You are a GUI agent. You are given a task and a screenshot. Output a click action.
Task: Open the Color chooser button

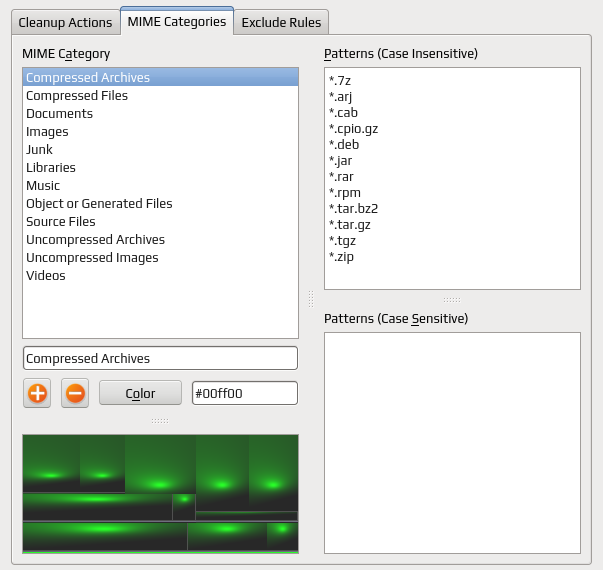coord(140,393)
